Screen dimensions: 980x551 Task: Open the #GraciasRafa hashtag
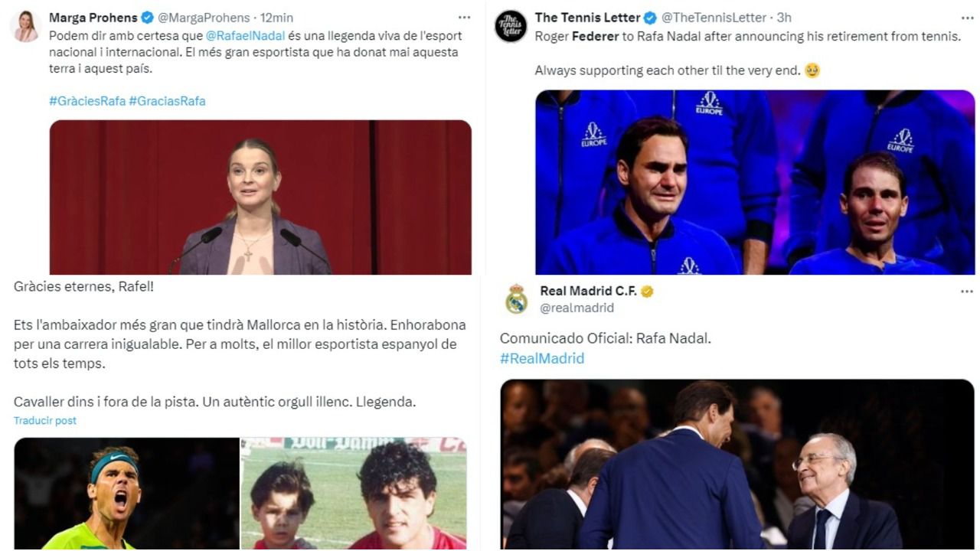(x=167, y=101)
